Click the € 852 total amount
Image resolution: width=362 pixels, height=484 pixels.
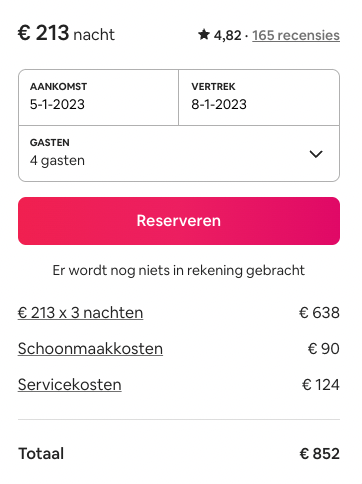point(319,454)
